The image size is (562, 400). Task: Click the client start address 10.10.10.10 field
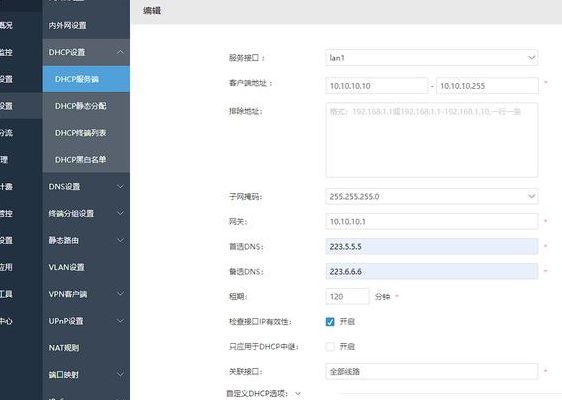[376, 86]
